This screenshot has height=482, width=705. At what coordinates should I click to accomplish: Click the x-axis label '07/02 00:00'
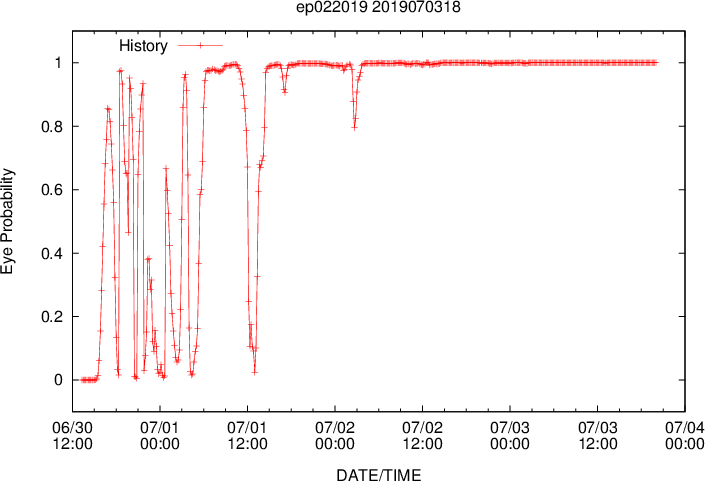(x=335, y=436)
